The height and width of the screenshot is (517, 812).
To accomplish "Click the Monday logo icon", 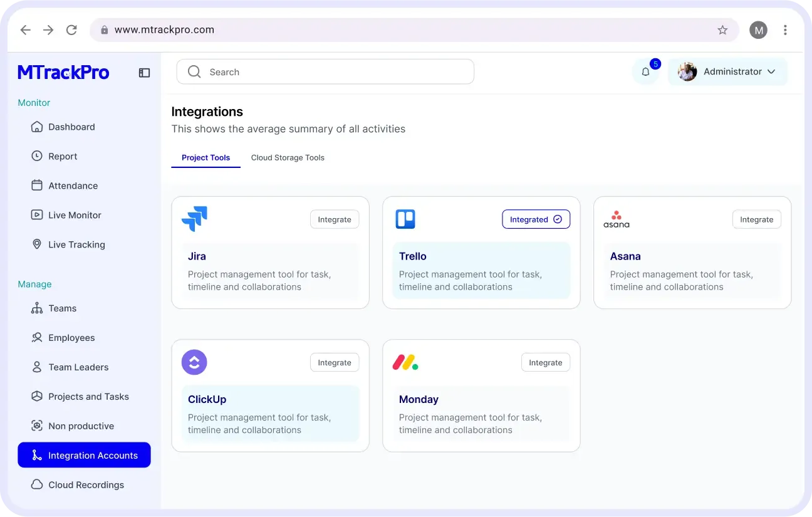I will point(405,362).
